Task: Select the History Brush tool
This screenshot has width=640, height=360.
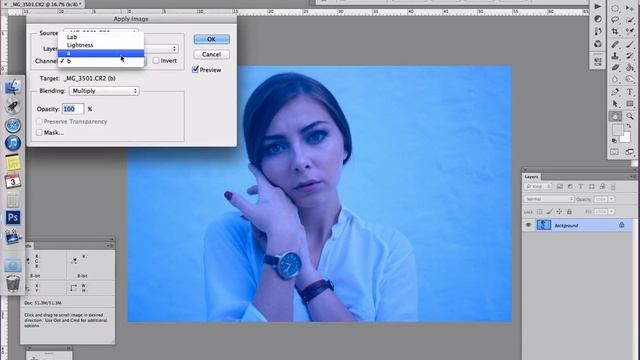Action: 630,56
